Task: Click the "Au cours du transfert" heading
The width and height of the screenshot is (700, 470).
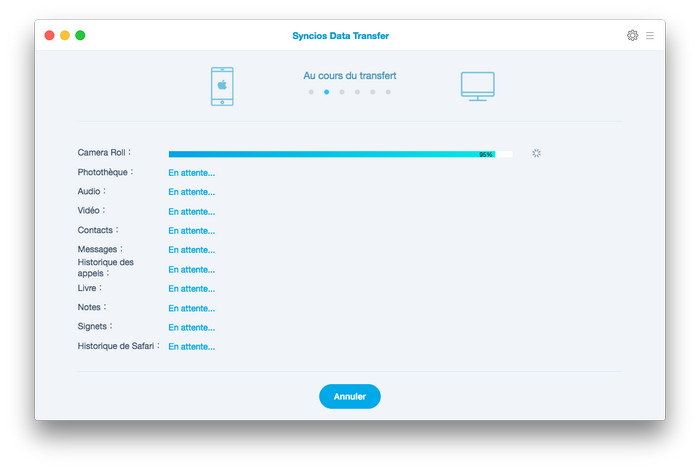Action: point(350,75)
